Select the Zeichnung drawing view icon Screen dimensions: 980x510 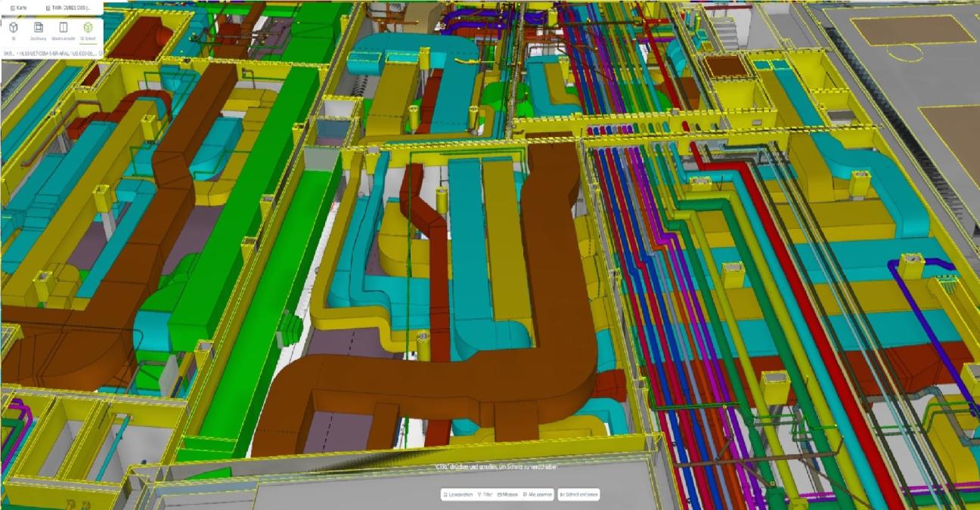click(x=38, y=29)
